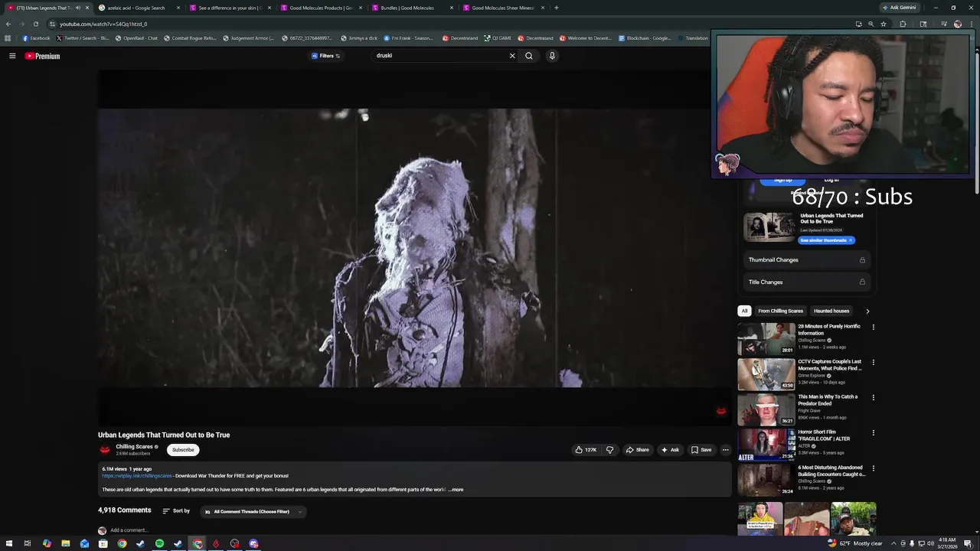Open the CCTV Captures Couple's Last Moments thumbnail
This screenshot has width=980, height=551.
[x=766, y=374]
